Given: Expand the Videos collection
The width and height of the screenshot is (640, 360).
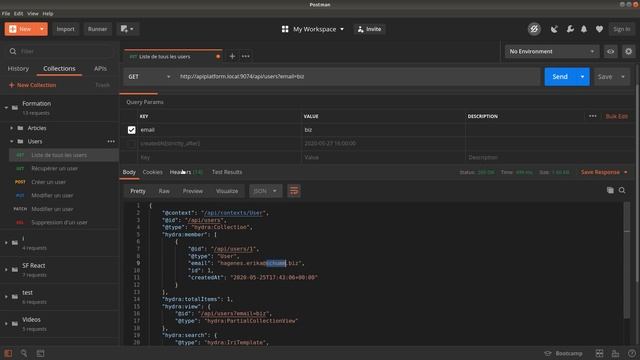Looking at the screenshot, I should coord(6,324).
